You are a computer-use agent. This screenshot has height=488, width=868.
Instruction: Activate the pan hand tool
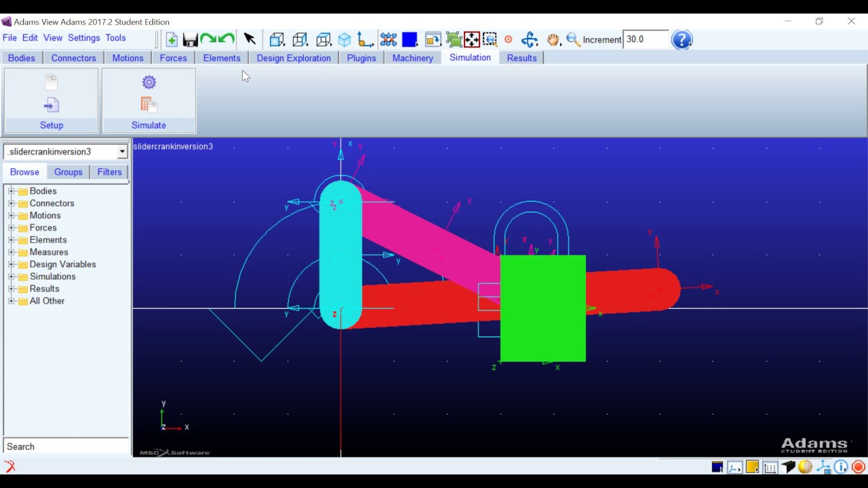tap(553, 39)
